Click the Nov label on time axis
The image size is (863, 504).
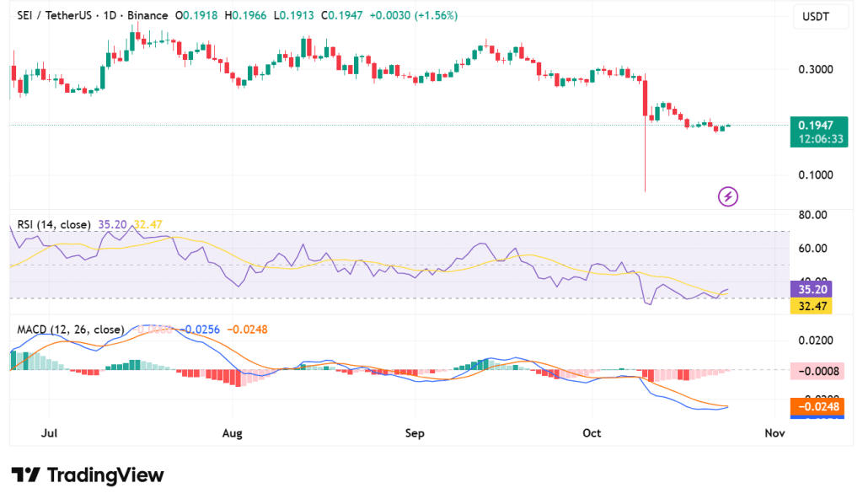[x=774, y=433]
